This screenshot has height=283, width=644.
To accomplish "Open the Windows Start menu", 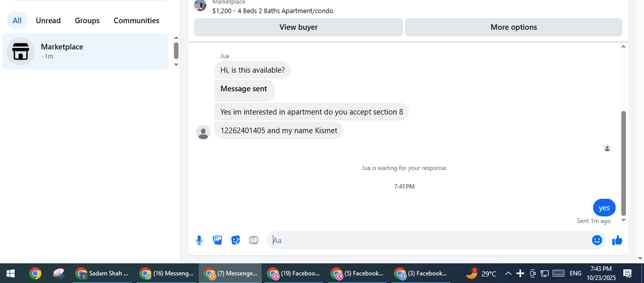I will [x=11, y=273].
